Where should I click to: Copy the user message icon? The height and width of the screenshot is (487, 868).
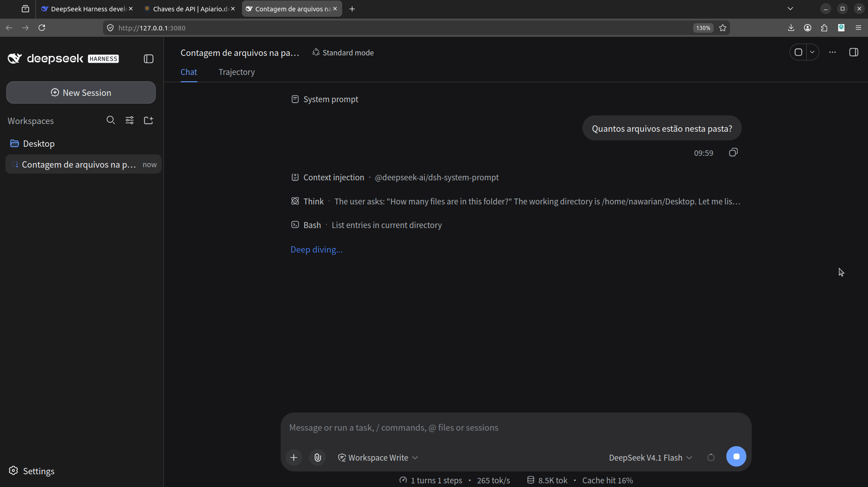coord(733,153)
